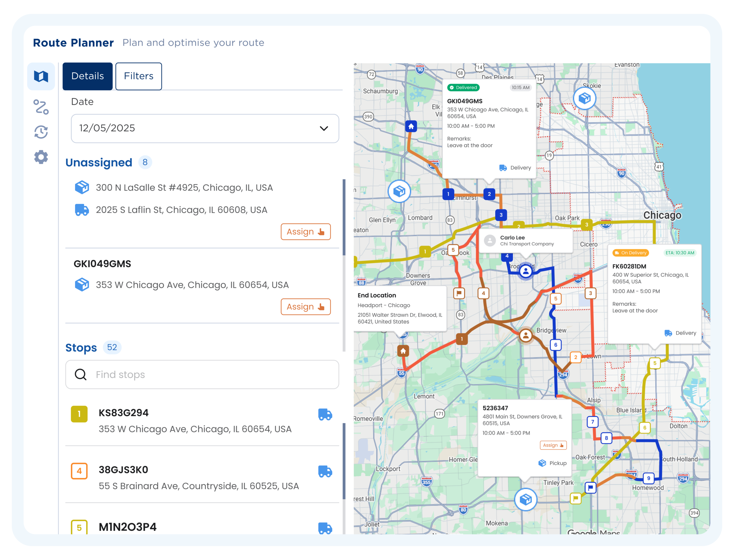Viewport: 734px width, 560px height.
Task: Open the map view sidebar icon
Action: coord(41,76)
